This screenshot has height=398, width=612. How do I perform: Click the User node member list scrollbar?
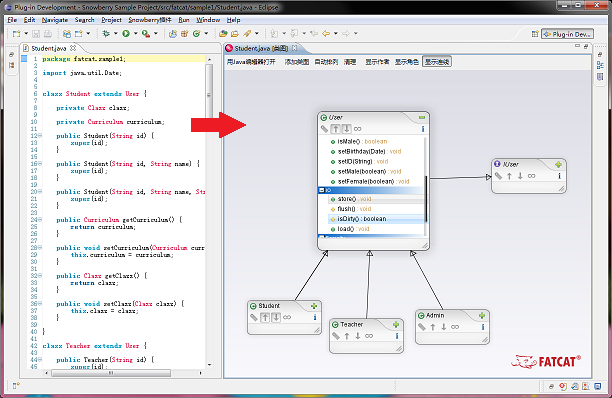426,199
